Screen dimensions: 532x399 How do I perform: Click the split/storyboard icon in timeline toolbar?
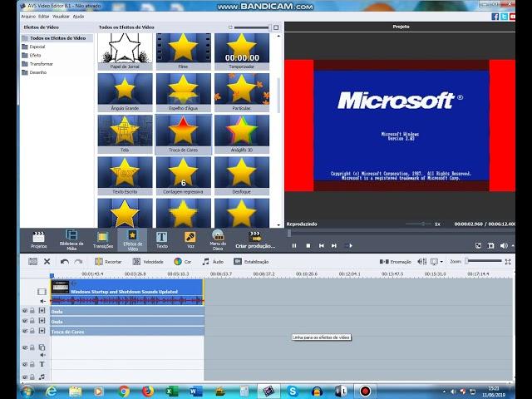click(x=33, y=262)
